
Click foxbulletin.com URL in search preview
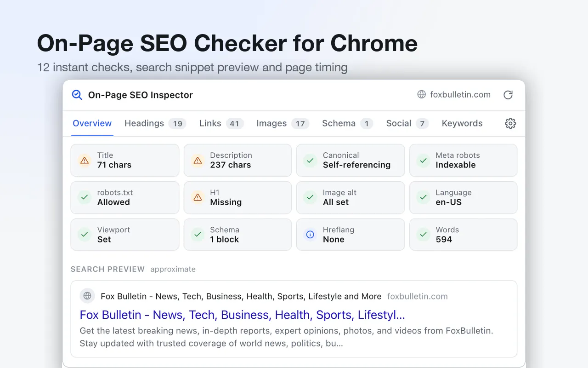[x=417, y=296]
